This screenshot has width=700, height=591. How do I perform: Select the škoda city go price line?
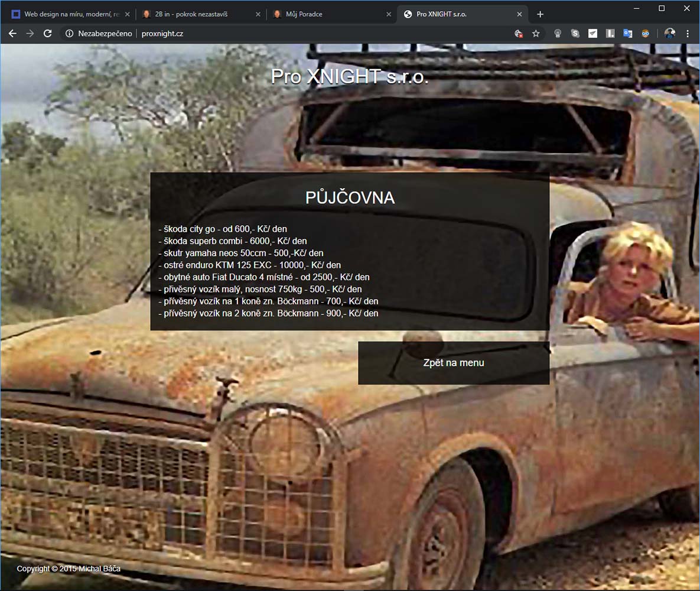click(x=223, y=229)
